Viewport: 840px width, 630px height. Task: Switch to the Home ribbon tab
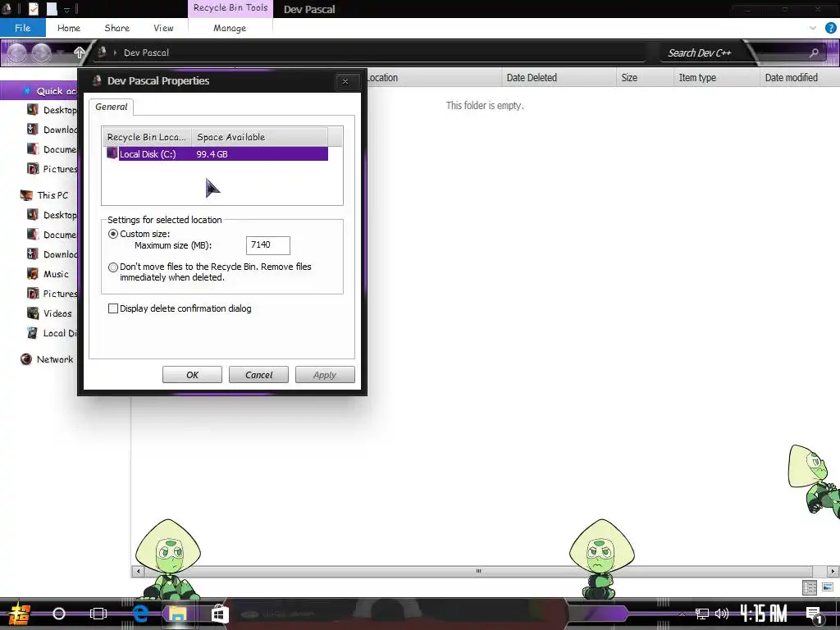pyautogui.click(x=69, y=28)
